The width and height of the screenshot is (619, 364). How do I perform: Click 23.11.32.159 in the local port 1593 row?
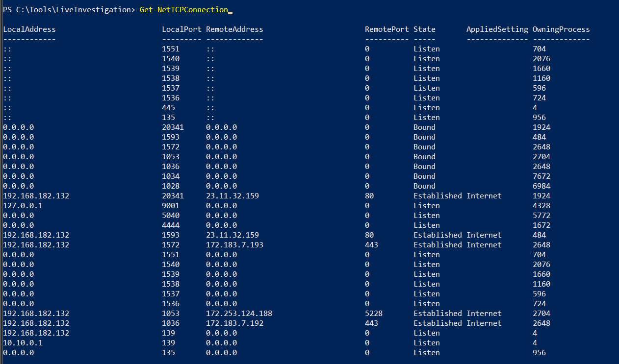(x=232, y=235)
